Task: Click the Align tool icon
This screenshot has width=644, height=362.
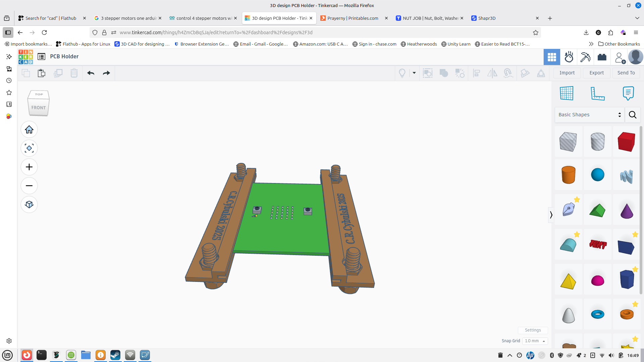Action: [x=477, y=73]
